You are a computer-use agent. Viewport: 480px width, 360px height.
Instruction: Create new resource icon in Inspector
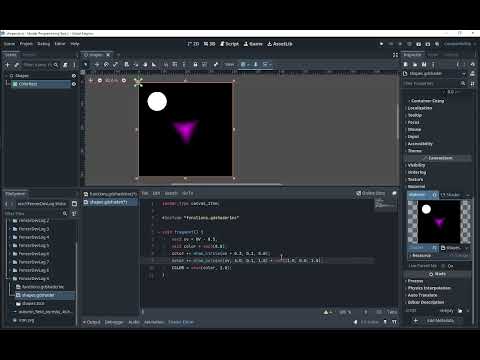point(406,64)
